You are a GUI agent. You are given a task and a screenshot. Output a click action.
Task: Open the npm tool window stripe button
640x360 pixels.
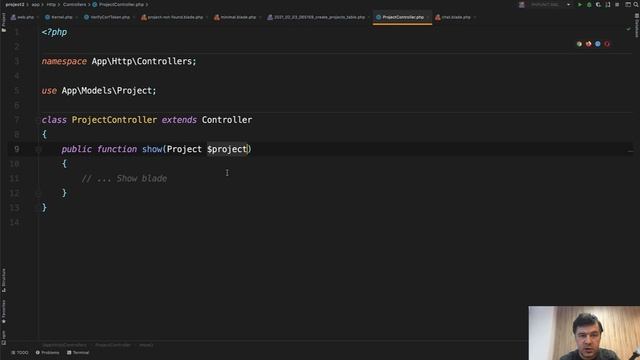(4, 337)
